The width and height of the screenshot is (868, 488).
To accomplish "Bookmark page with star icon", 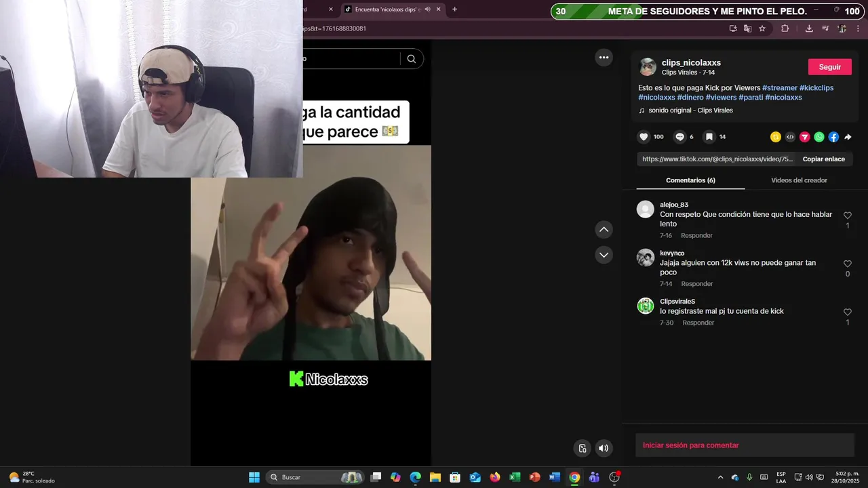I will pos(762,28).
